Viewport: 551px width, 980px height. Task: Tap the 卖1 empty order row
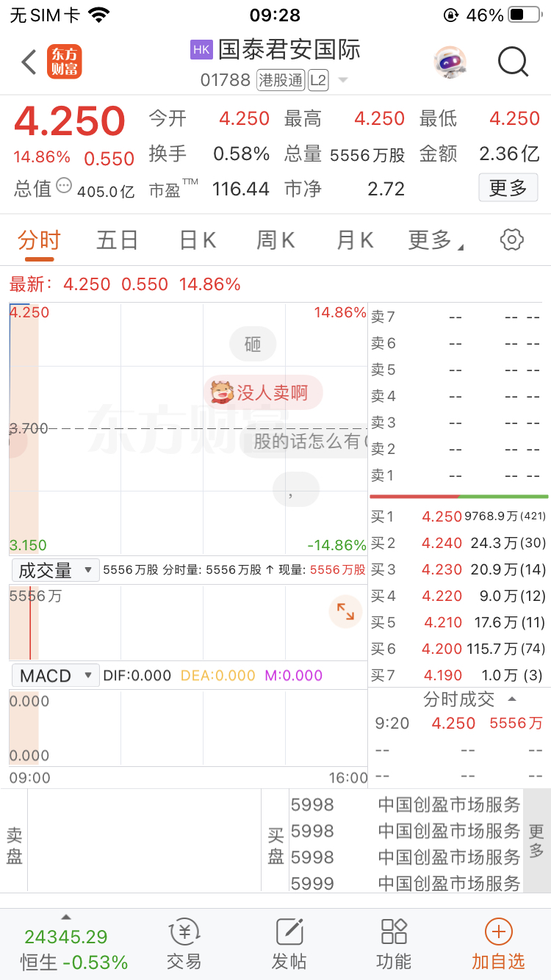click(x=459, y=475)
